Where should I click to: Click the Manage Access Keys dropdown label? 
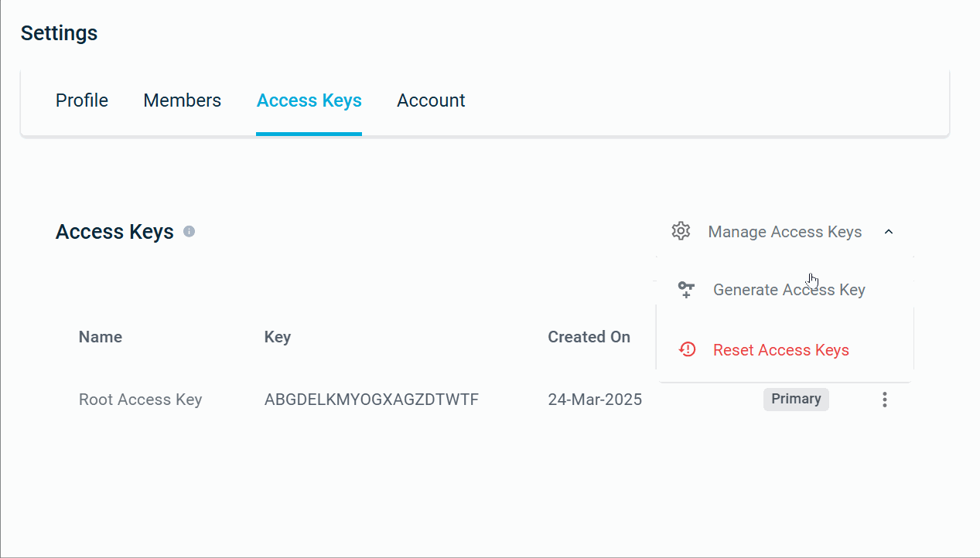point(784,232)
